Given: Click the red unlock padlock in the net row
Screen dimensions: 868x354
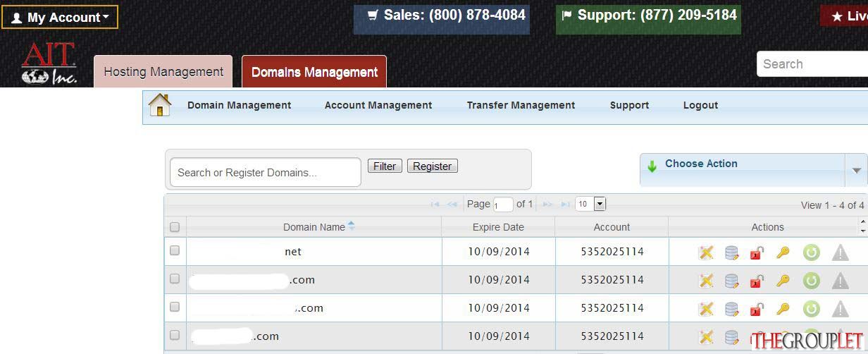Looking at the screenshot, I should click(x=757, y=252).
